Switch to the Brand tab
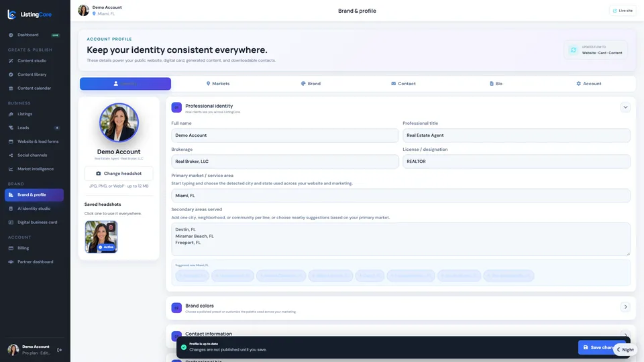The height and width of the screenshot is (362, 644). [311, 84]
